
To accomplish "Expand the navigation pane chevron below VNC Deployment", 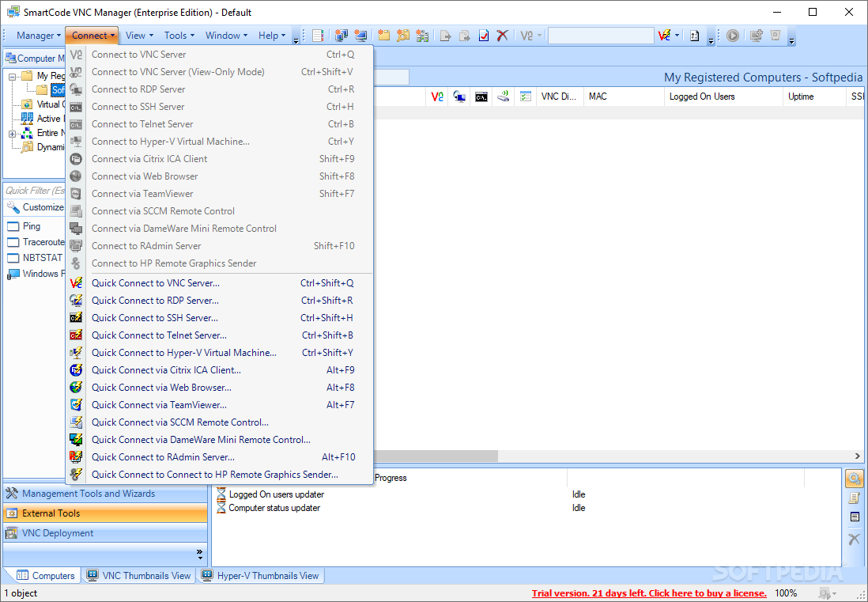I will pyautogui.click(x=200, y=553).
